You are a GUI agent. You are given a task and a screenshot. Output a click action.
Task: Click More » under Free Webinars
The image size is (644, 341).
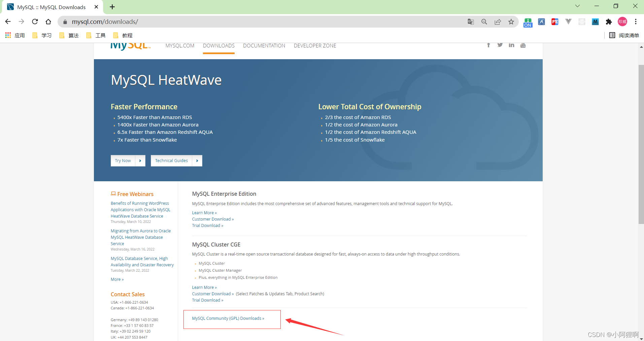[x=117, y=279]
